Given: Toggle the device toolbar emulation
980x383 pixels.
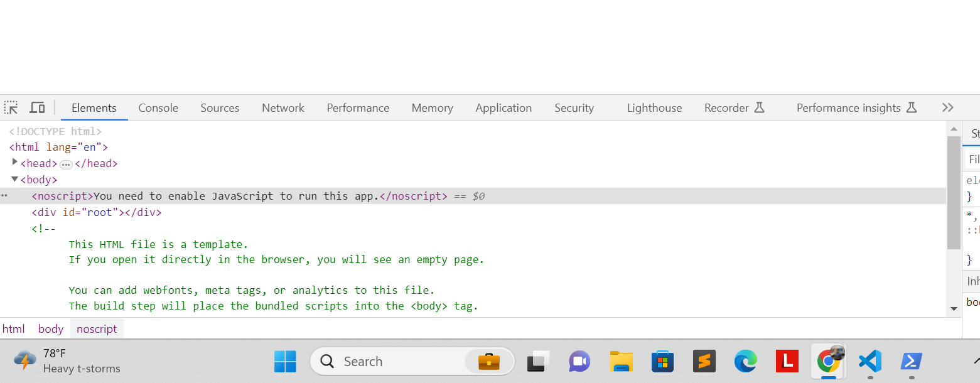Looking at the screenshot, I should coord(37,107).
